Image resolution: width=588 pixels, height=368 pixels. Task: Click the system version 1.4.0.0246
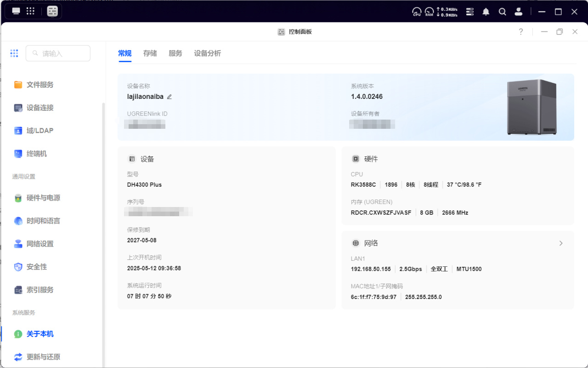click(x=367, y=97)
